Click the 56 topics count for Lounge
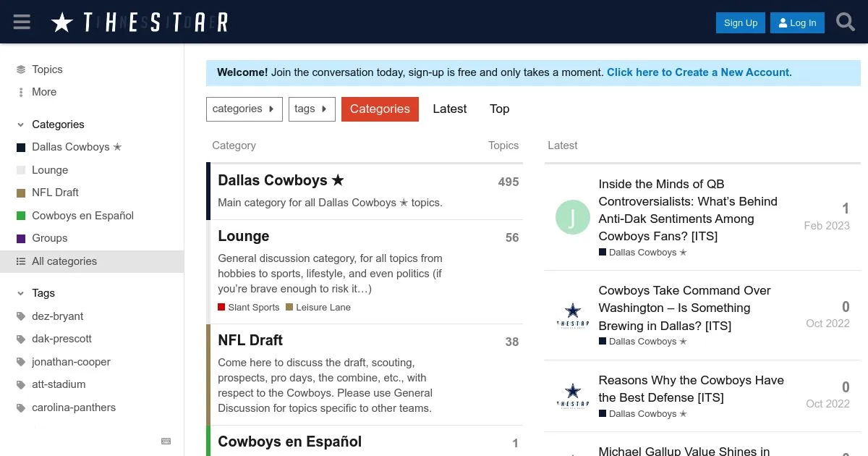Screen dimensions: 868x456 point(512,237)
